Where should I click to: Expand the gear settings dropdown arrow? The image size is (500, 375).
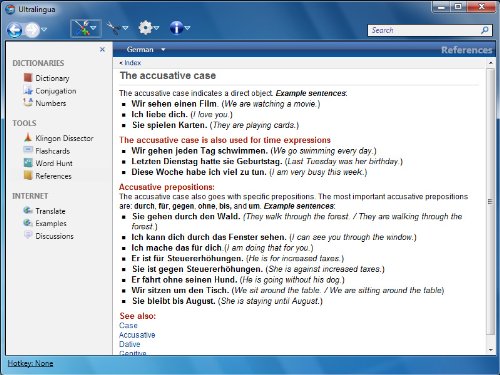156,28
